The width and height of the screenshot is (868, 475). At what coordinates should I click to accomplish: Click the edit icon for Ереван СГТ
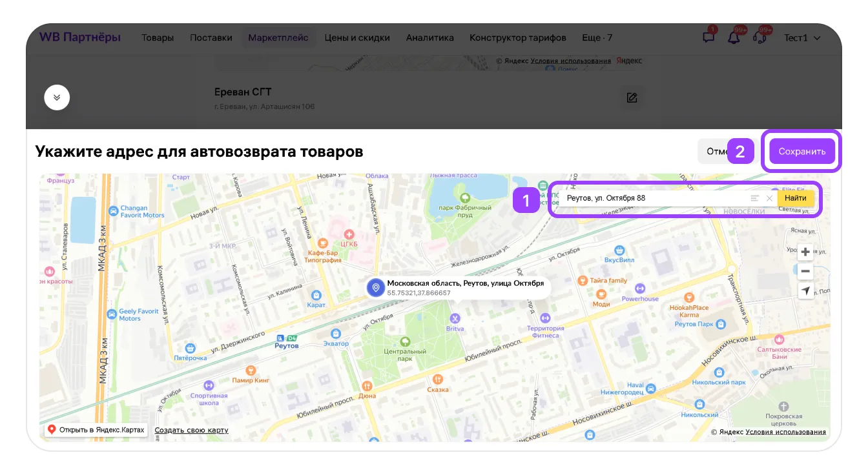632,98
